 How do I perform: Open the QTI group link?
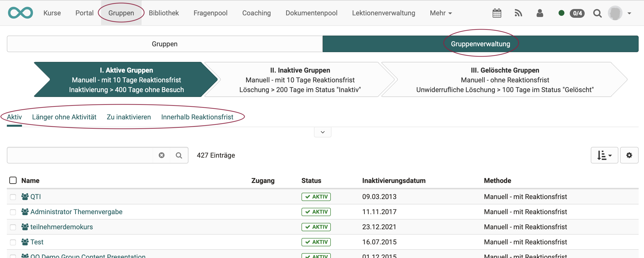35,196
